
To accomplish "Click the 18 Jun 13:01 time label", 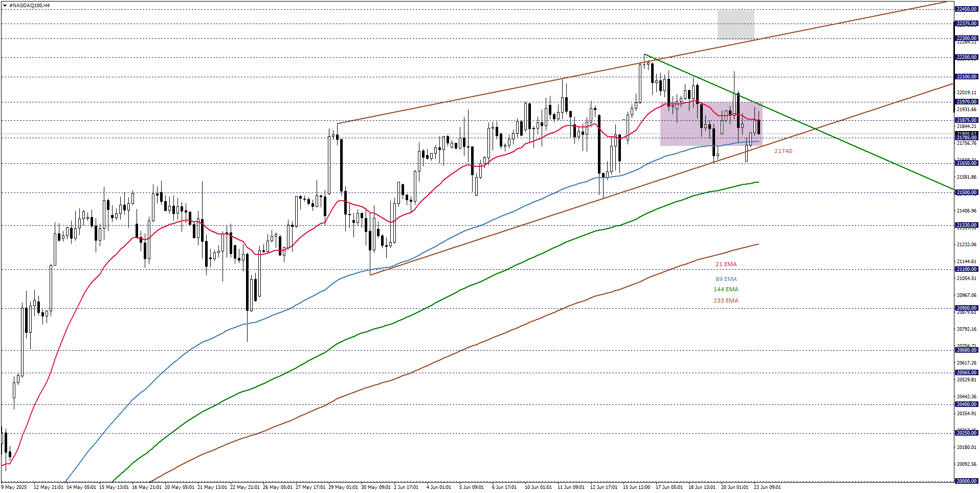I will tap(702, 487).
